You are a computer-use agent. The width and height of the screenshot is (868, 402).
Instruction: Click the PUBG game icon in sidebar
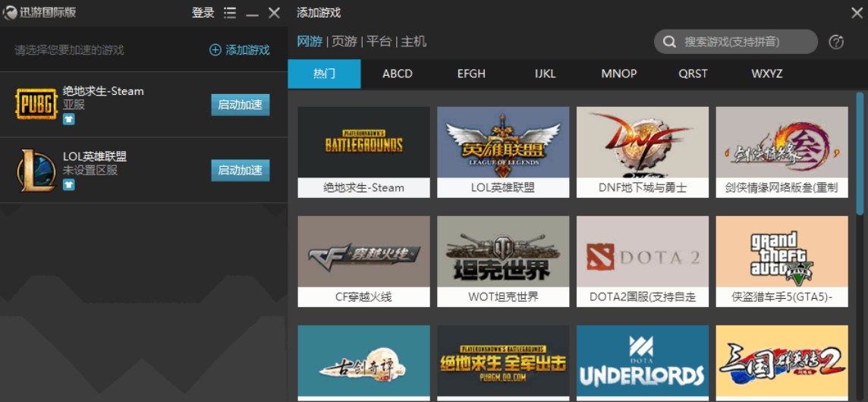click(36, 105)
